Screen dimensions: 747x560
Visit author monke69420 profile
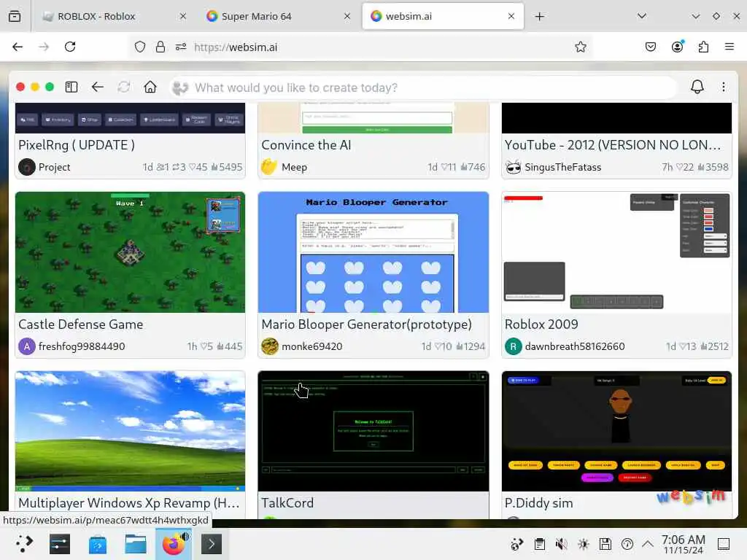click(311, 346)
